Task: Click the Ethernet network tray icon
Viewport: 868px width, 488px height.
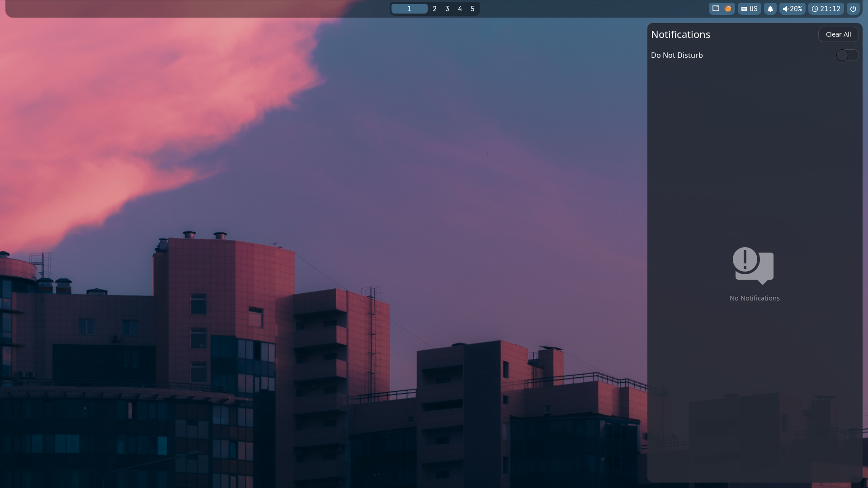Action: click(716, 9)
